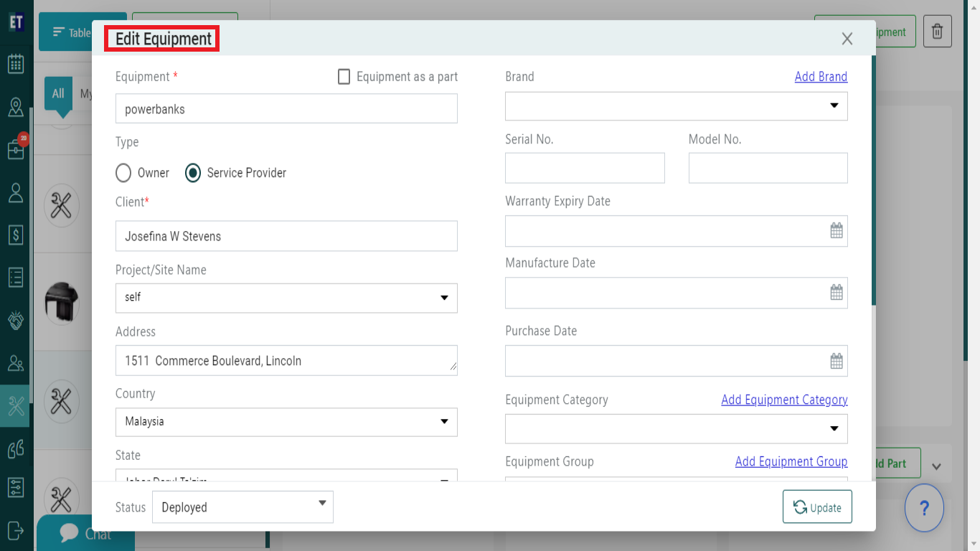Open the Status dropdown showing Deployed

pyautogui.click(x=242, y=507)
